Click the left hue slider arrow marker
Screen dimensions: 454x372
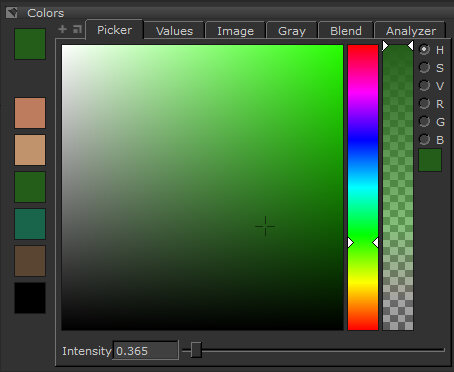350,243
